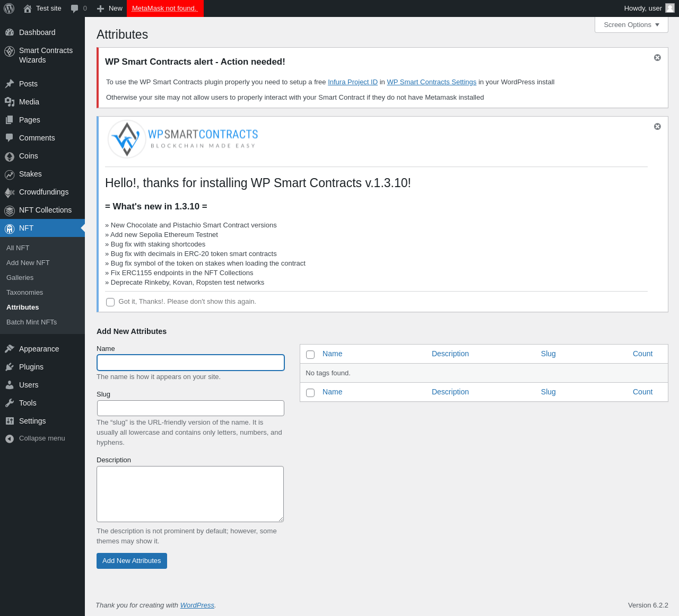Sort table by Name in header
Viewport: 679px width, 616px height.
[x=333, y=354]
